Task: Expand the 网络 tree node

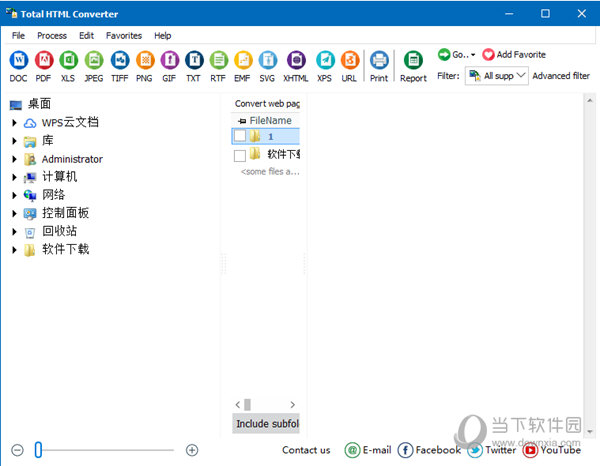Action: click(x=14, y=195)
